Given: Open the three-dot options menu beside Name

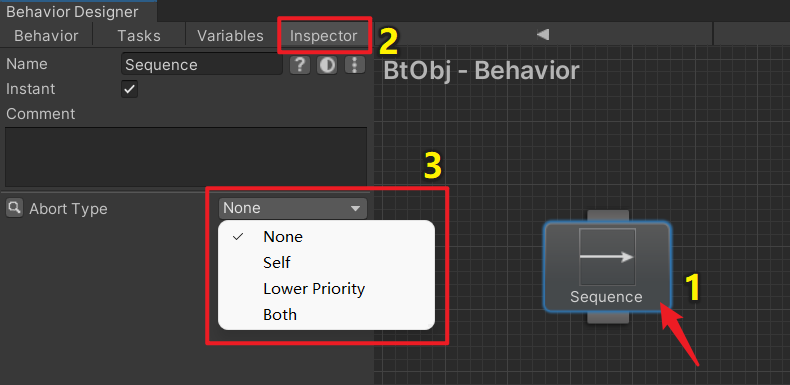Looking at the screenshot, I should point(355,65).
